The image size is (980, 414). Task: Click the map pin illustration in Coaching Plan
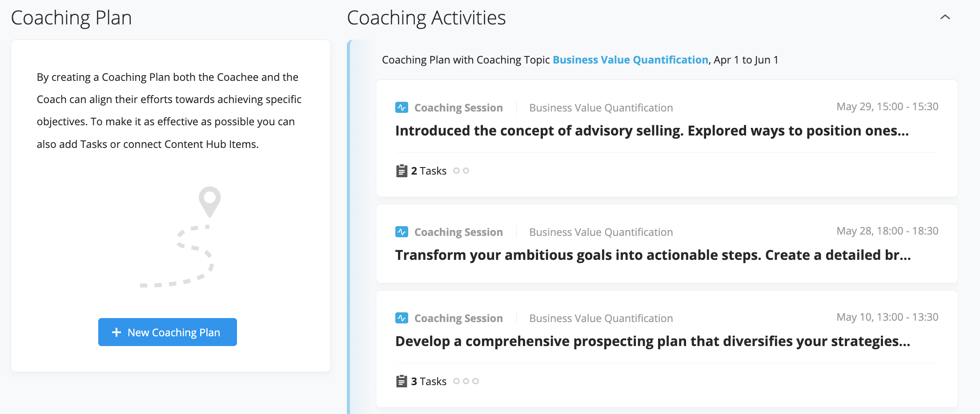point(209,202)
